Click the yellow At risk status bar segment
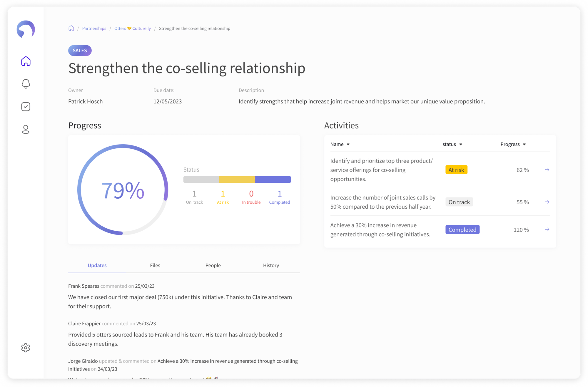588x387 pixels. tap(237, 180)
